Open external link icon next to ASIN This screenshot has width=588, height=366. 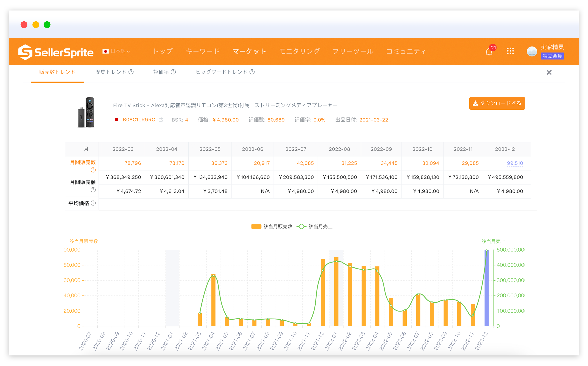coord(161,120)
